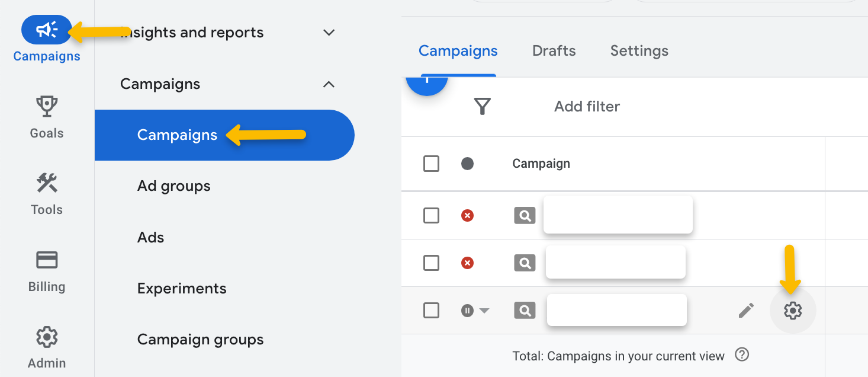This screenshot has height=377, width=868.
Task: Toggle the select-all checkbox in table header
Action: (431, 164)
